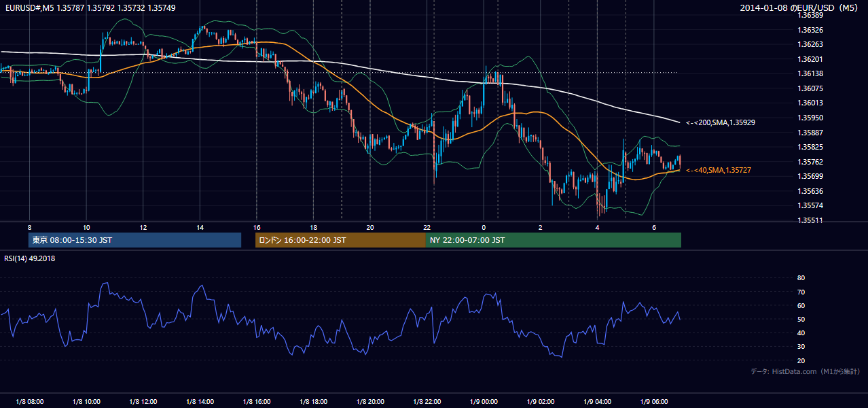Click price axis value 1.35762
Viewport: 868px width, 408px height.
(x=810, y=162)
